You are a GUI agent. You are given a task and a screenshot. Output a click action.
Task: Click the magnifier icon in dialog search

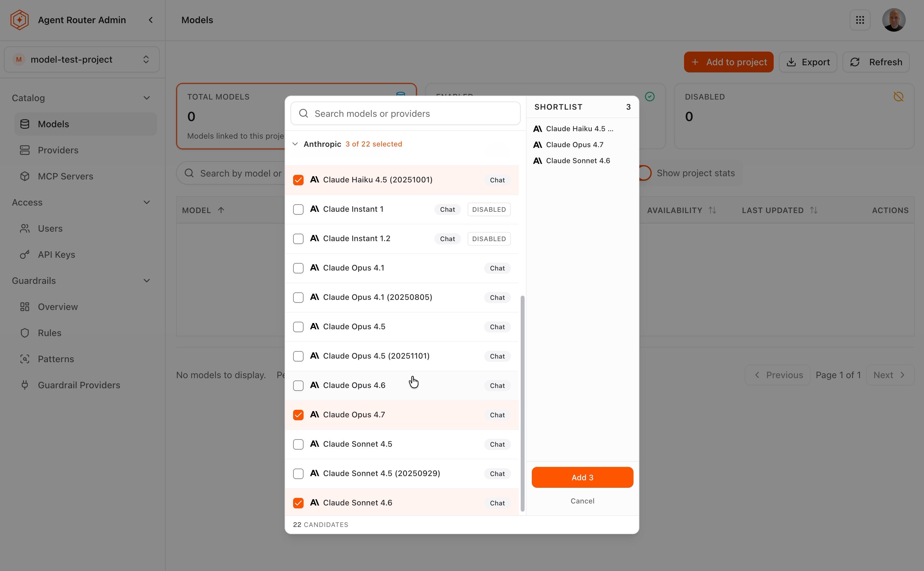click(x=304, y=113)
